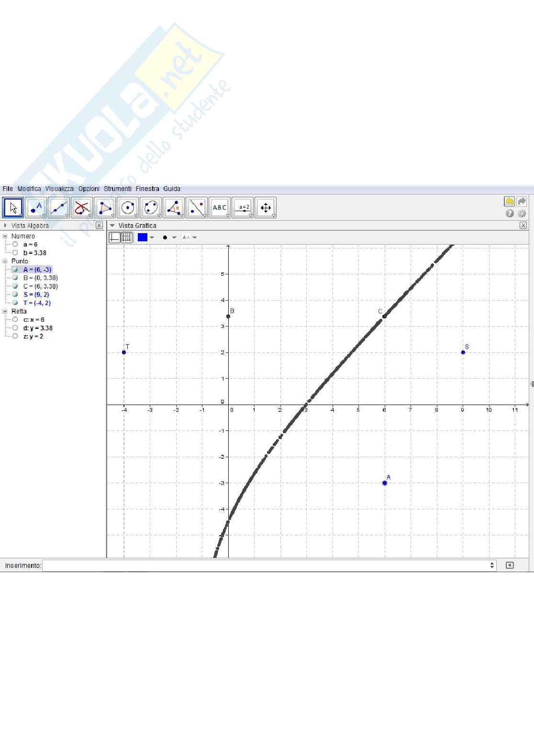This screenshot has height=756, width=534.
Task: Collapse the Punto tree group
Action: [x=5, y=261]
